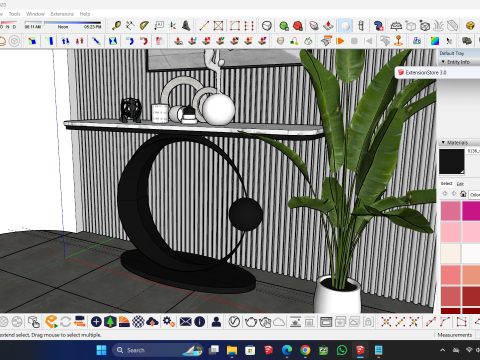This screenshot has width=480, height=360.
Task: Switch to the Edit tab in Materials
Action: pyautogui.click(x=460, y=184)
